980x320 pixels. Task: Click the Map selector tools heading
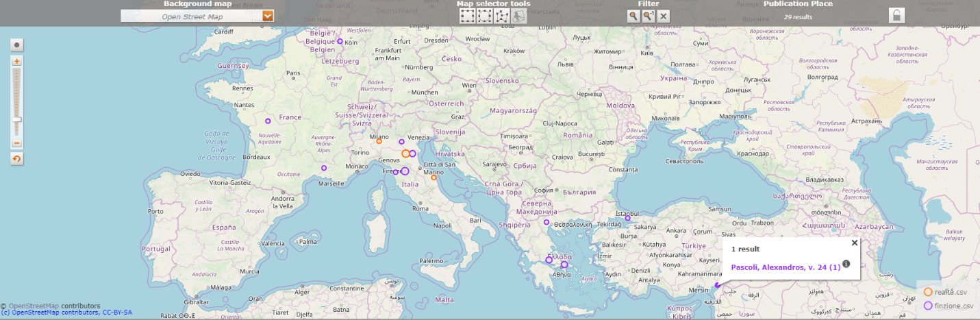[493, 4]
